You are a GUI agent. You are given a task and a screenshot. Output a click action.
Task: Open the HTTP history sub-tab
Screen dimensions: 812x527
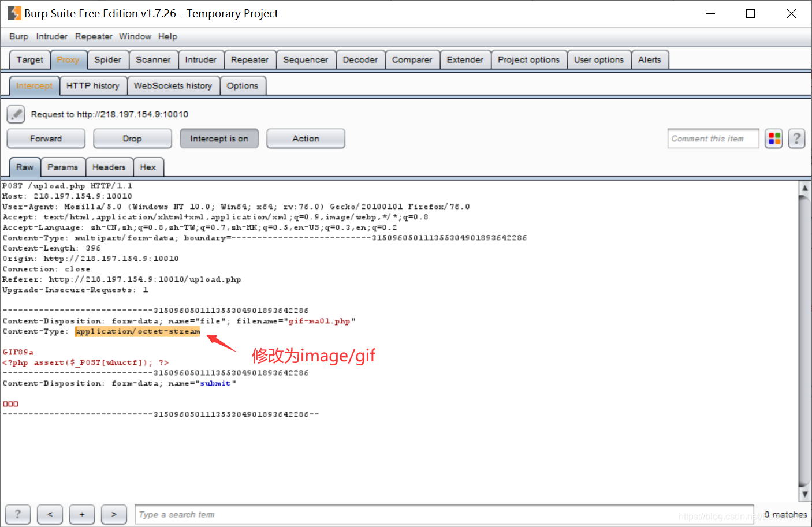pyautogui.click(x=92, y=85)
